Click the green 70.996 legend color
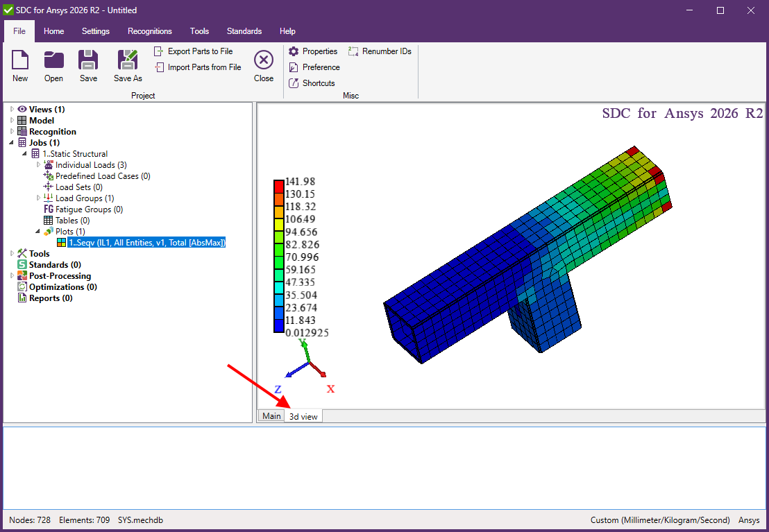This screenshot has width=769, height=532. point(278,262)
